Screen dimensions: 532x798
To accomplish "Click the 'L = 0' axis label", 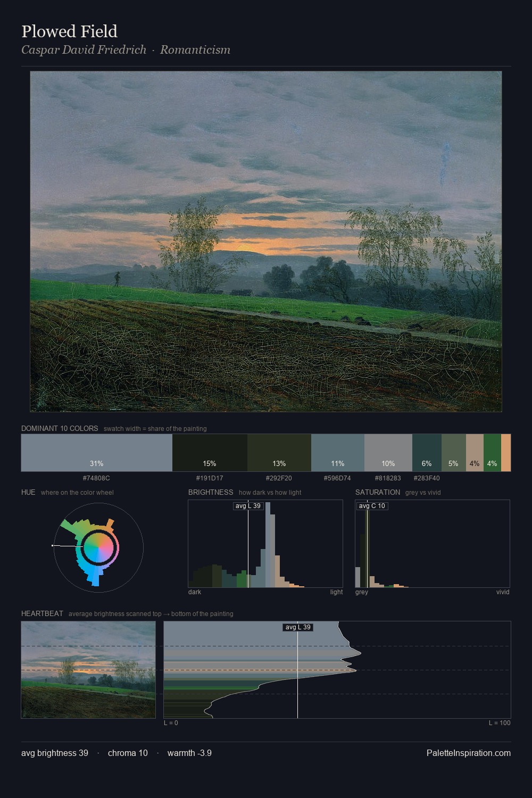I will [171, 723].
